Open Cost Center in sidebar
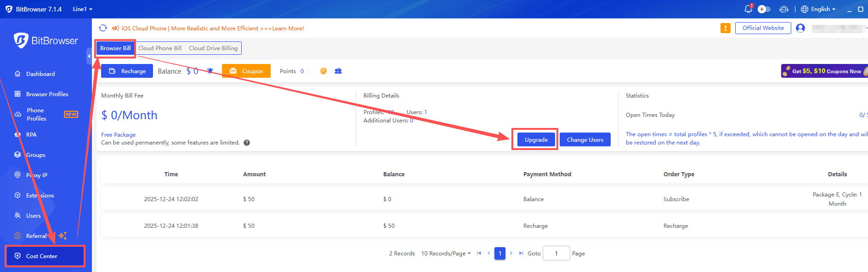868x272 pixels. click(45, 256)
